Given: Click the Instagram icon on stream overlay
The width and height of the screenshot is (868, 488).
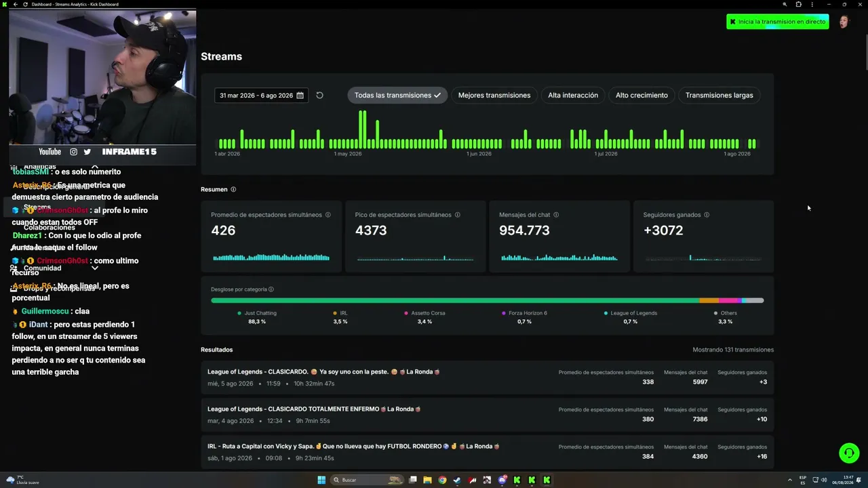Looking at the screenshot, I should pyautogui.click(x=74, y=152).
